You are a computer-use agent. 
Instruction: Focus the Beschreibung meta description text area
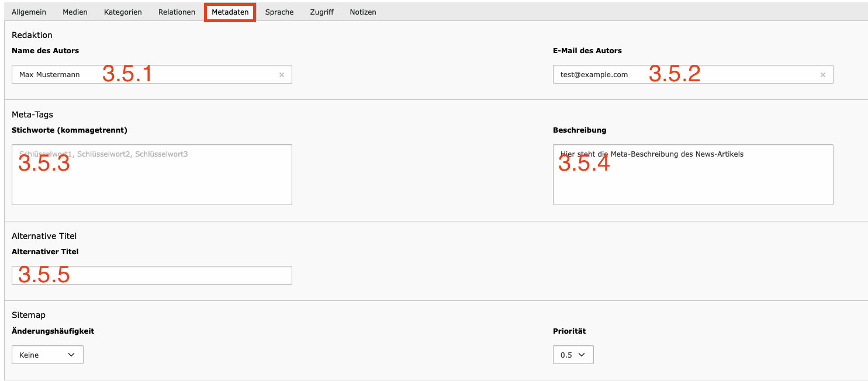pyautogui.click(x=693, y=181)
